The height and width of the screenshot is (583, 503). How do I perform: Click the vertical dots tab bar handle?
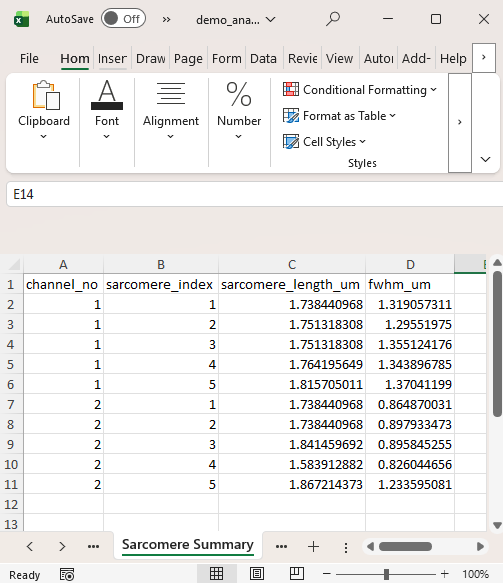(x=346, y=547)
